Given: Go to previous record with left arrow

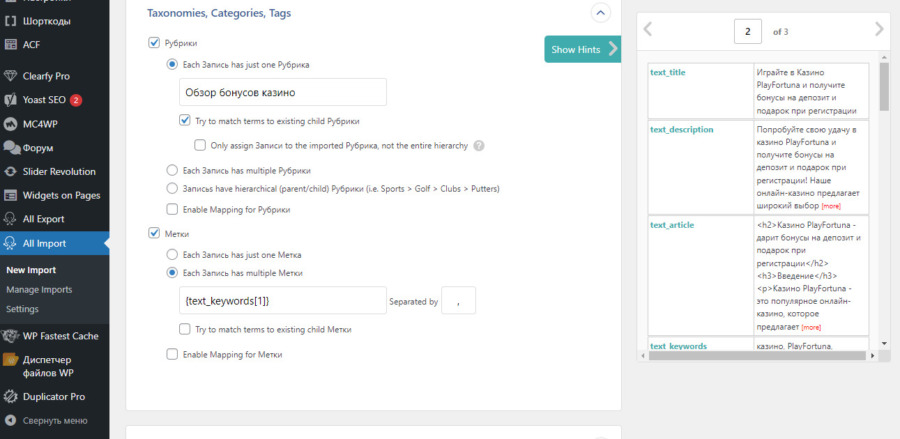Looking at the screenshot, I should 647,29.
